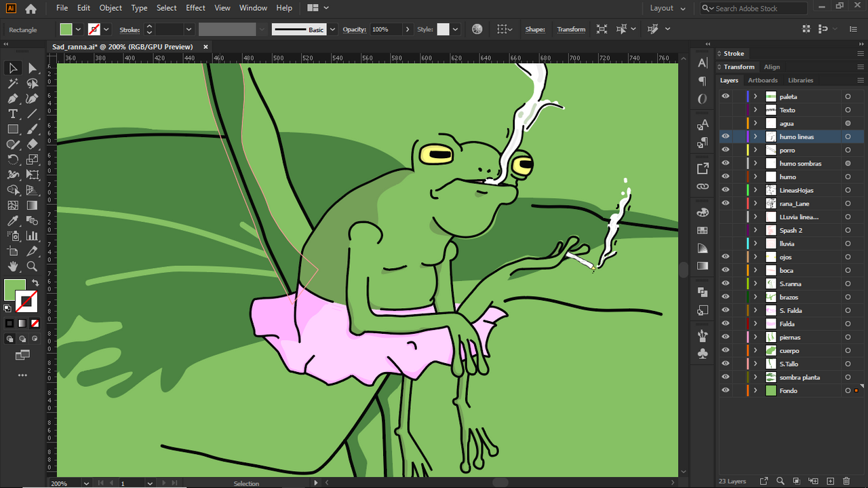Select the Direct Selection tool

coord(32,68)
